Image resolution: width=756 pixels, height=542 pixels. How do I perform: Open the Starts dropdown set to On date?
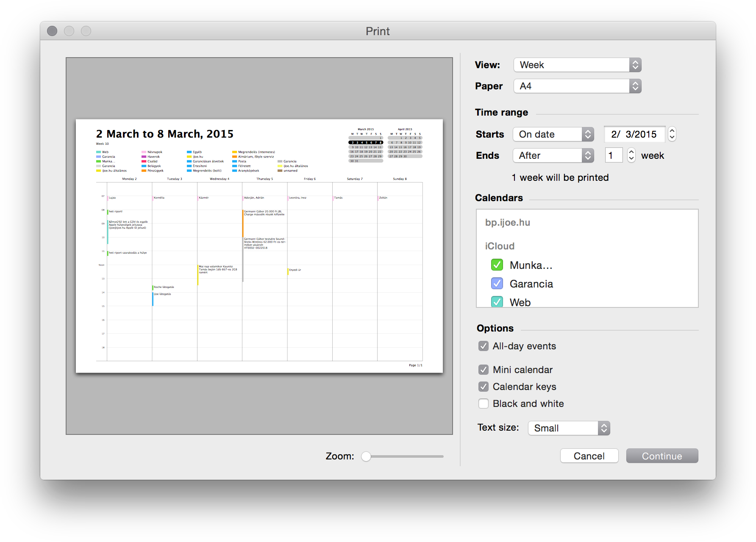[553, 134]
